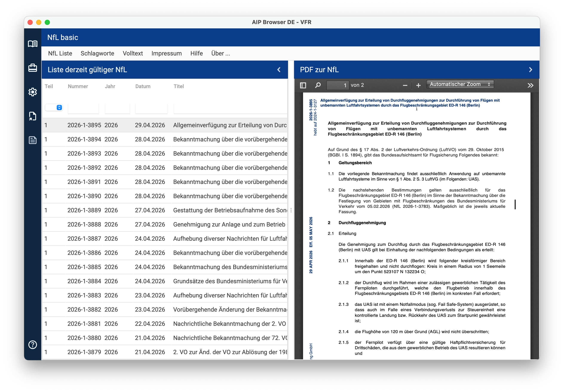The image size is (564, 392).
Task: Open settings gear in sidebar
Action: click(x=33, y=92)
